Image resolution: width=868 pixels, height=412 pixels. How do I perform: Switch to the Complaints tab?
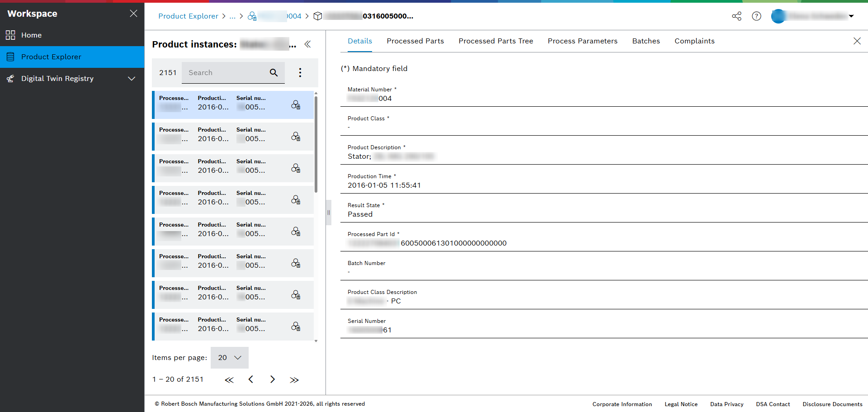tap(694, 41)
